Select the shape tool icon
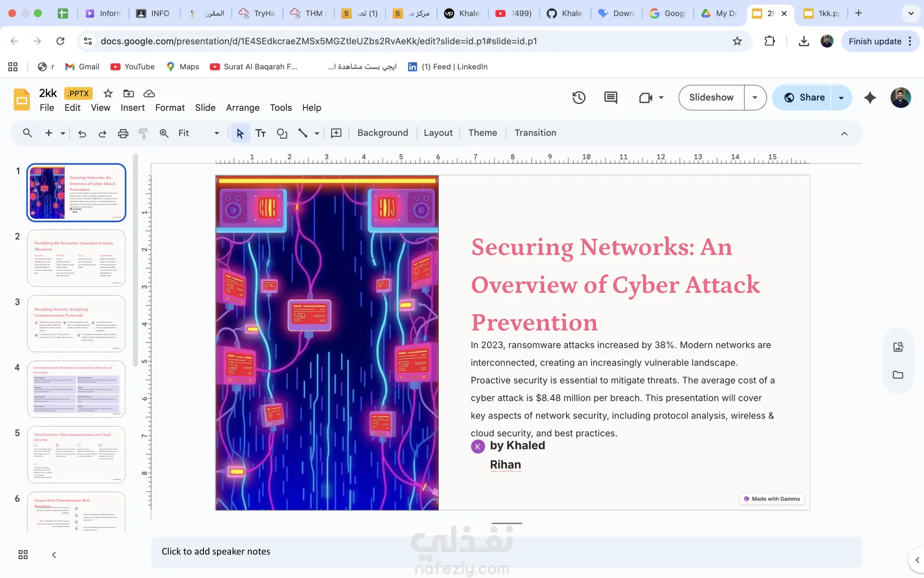Screen dimensions: 924x578 (282, 133)
